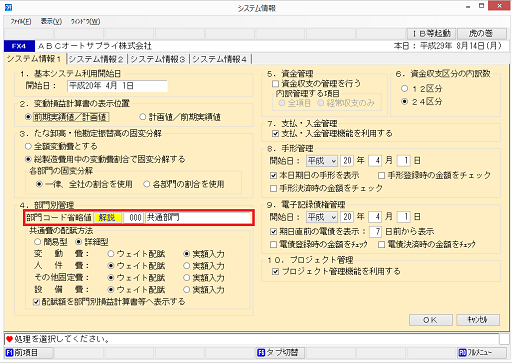Toggle プロジェクト管理機能を利用する checkbox
The height and width of the screenshot is (363, 512).
[x=336, y=272]
